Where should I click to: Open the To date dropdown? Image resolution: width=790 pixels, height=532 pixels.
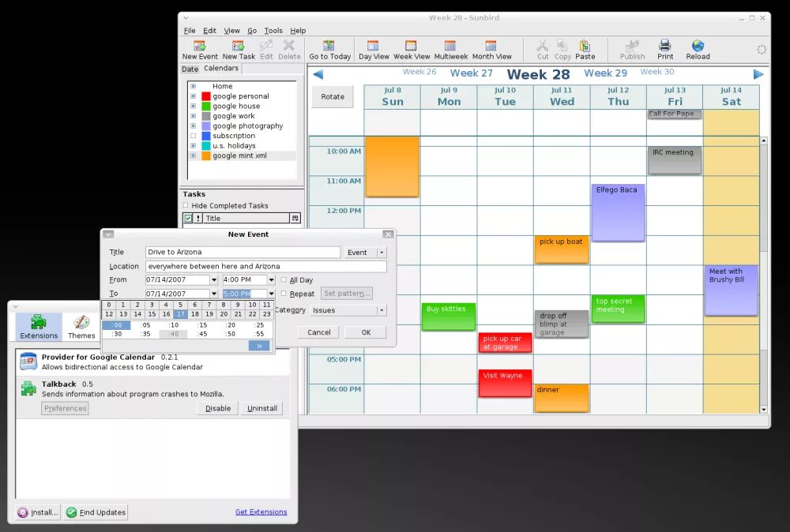pos(213,294)
